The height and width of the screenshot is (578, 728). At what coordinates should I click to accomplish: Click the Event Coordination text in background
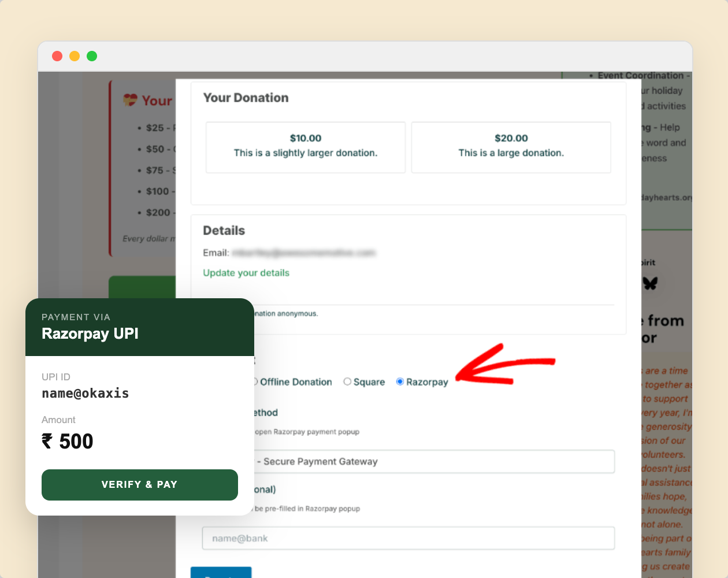(x=641, y=76)
